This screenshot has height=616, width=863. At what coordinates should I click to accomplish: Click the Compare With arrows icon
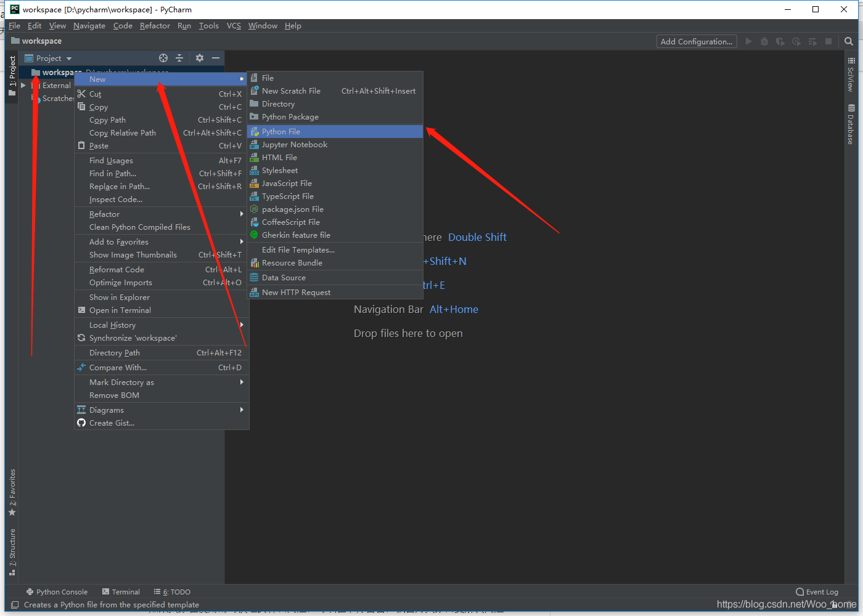[x=81, y=368]
